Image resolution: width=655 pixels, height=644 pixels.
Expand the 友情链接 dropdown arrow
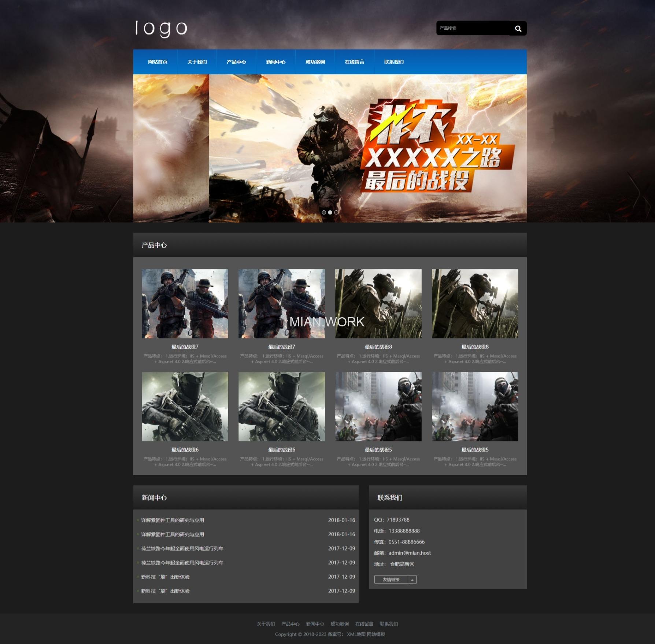click(412, 580)
